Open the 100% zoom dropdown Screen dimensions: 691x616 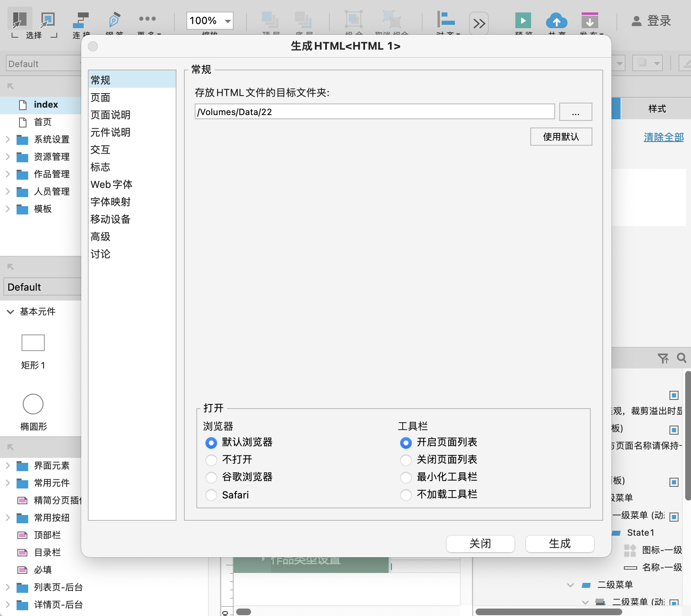(x=227, y=21)
